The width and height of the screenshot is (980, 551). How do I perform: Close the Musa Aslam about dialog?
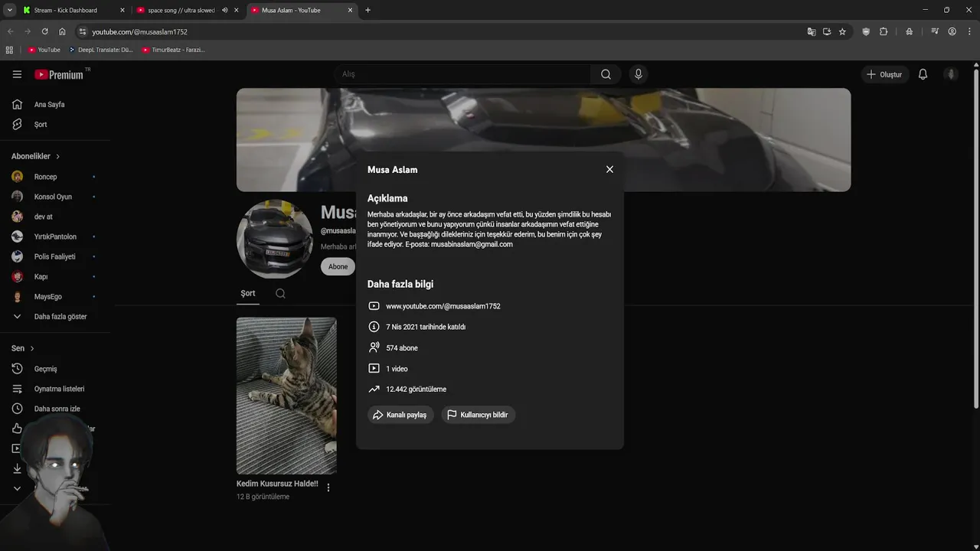coord(609,169)
